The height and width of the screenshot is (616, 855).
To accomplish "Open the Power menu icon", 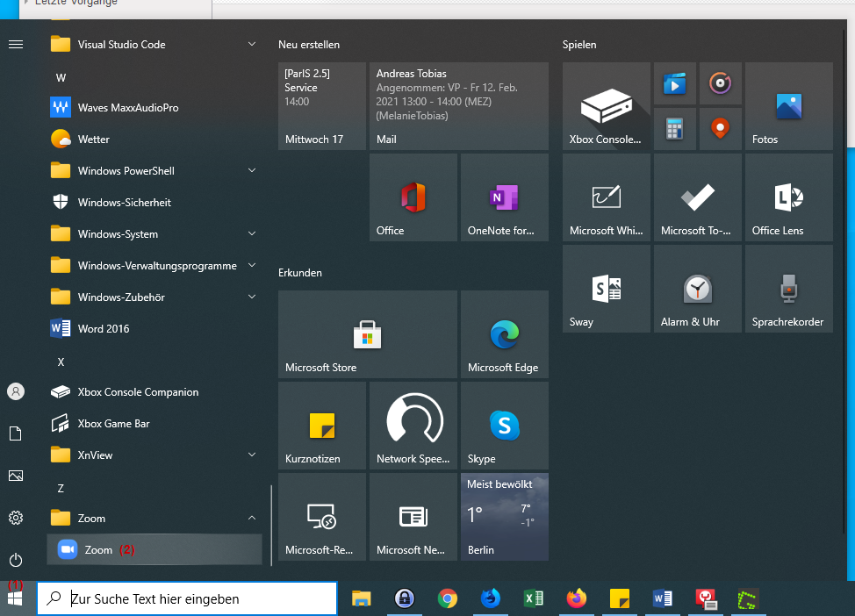I will coord(16,560).
